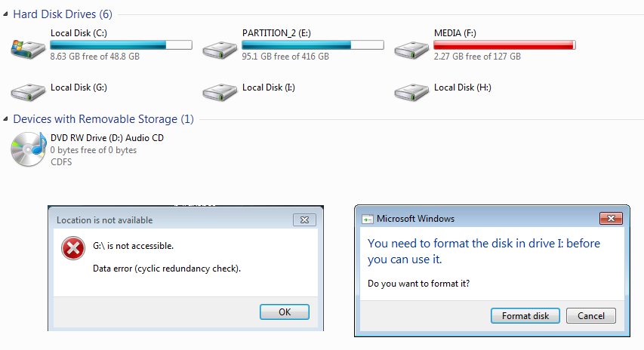
Task: Click the red error icon in G:\ dialog
Action: click(x=73, y=248)
